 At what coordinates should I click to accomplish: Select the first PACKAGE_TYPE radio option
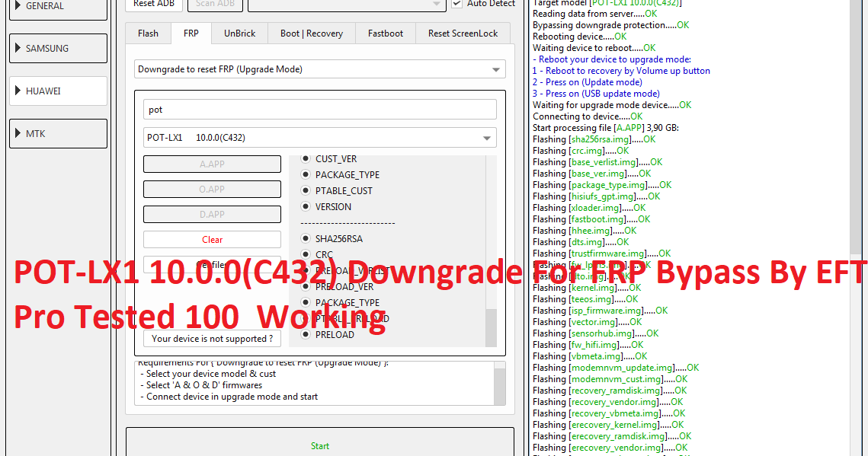305,174
